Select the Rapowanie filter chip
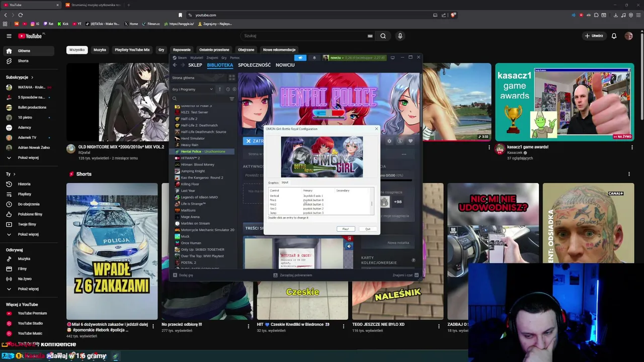Screen dimensions: 644x362 [182, 50]
